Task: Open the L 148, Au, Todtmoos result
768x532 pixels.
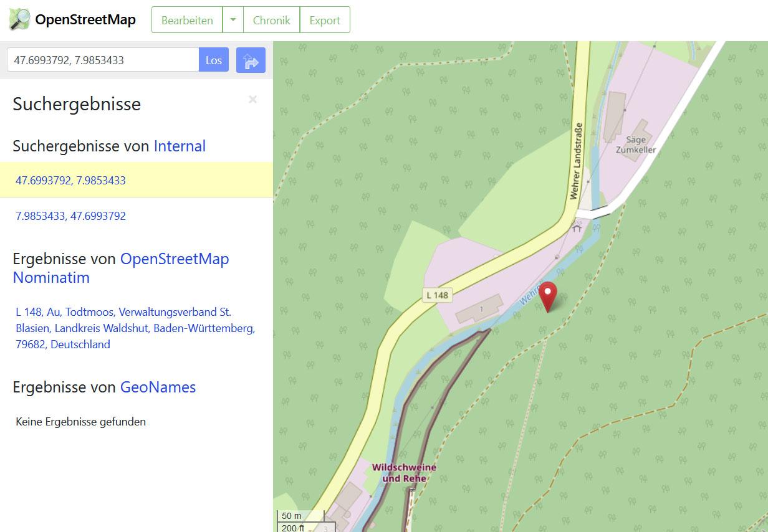Action: (x=135, y=328)
